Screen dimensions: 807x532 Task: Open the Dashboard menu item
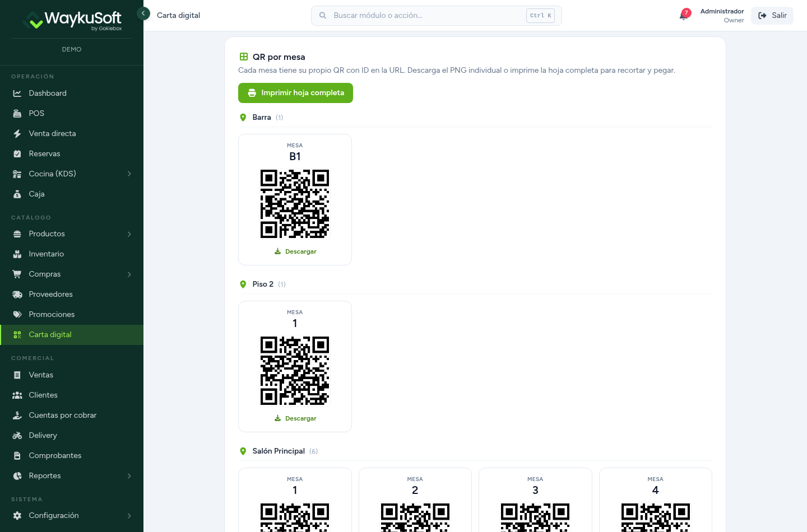(72, 94)
